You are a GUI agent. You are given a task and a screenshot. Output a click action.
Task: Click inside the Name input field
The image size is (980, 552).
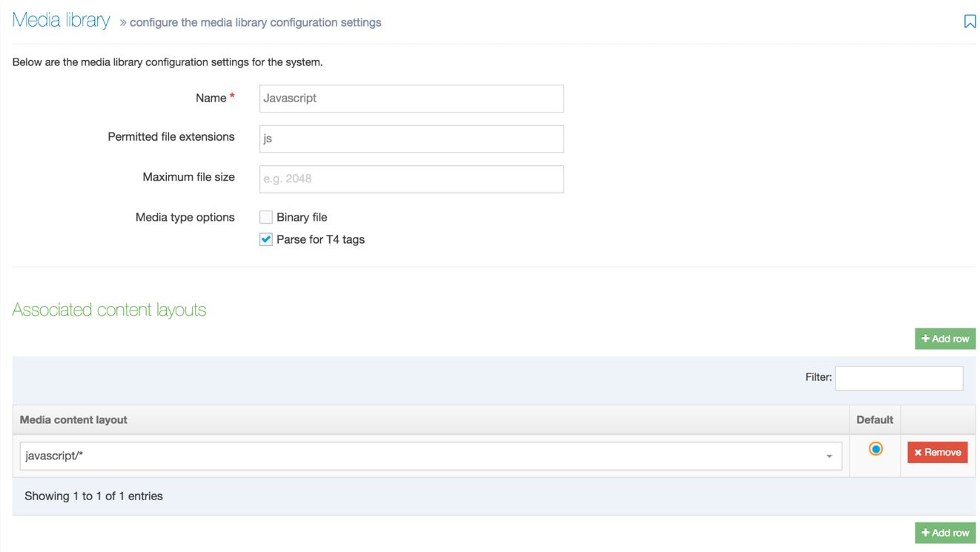click(x=410, y=97)
